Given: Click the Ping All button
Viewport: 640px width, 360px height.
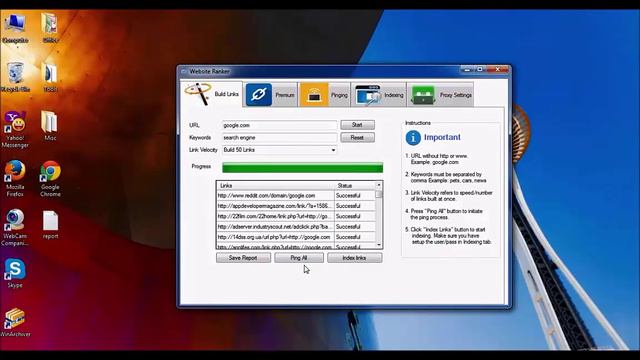Looking at the screenshot, I should point(299,258).
